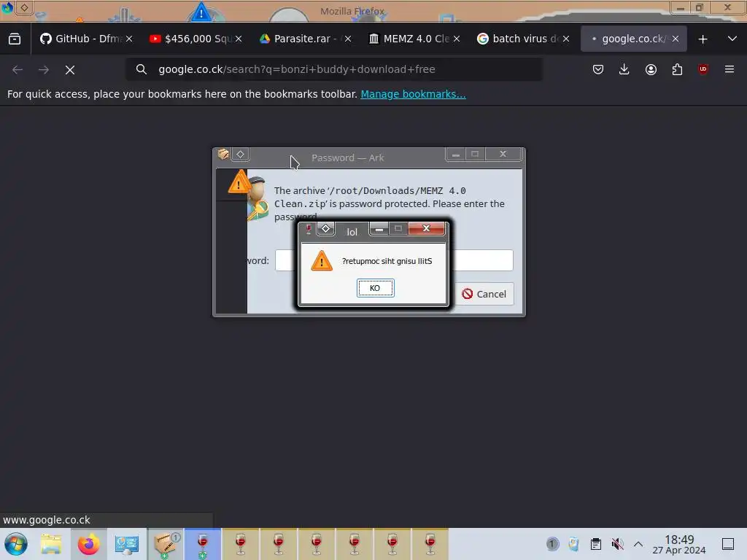Viewport: 747px width, 560px height.
Task: Open the Start menu orb
Action: pyautogui.click(x=16, y=544)
